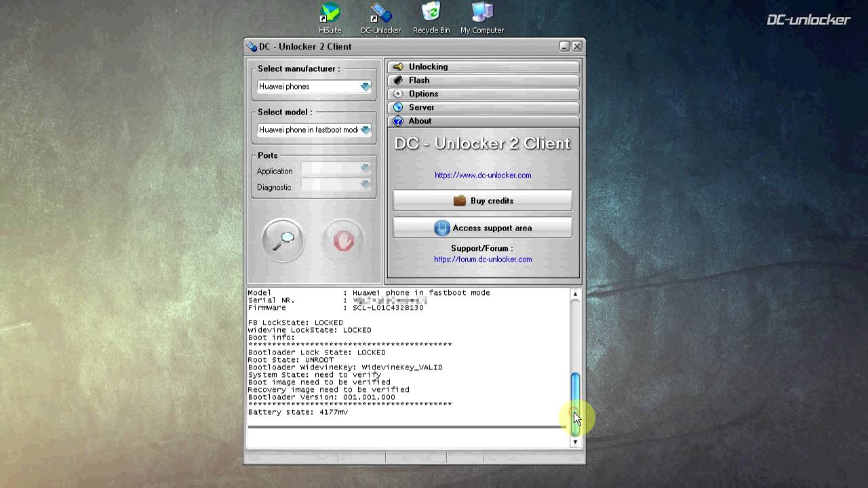Click the red stop hand icon
Viewport: 868px width, 488px height.
point(342,241)
